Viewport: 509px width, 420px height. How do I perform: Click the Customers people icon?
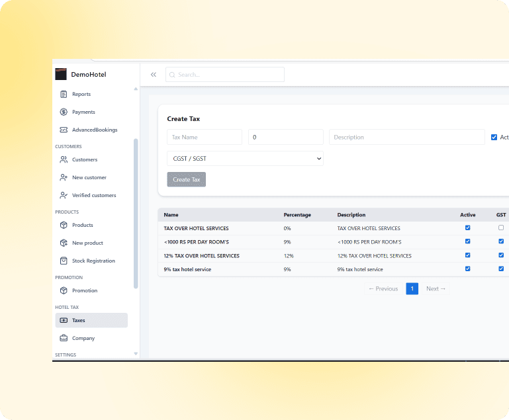point(64,159)
